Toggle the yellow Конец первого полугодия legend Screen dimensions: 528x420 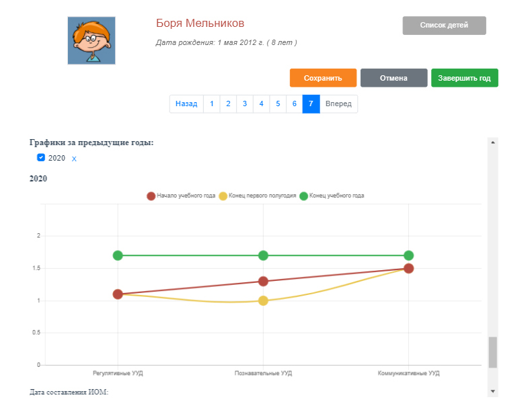(x=258, y=196)
